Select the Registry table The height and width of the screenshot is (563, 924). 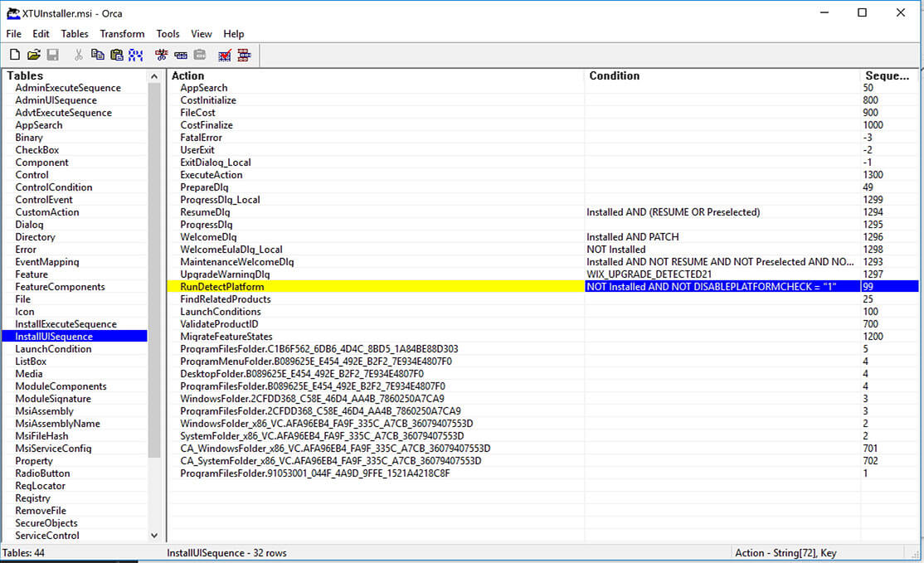(x=33, y=497)
